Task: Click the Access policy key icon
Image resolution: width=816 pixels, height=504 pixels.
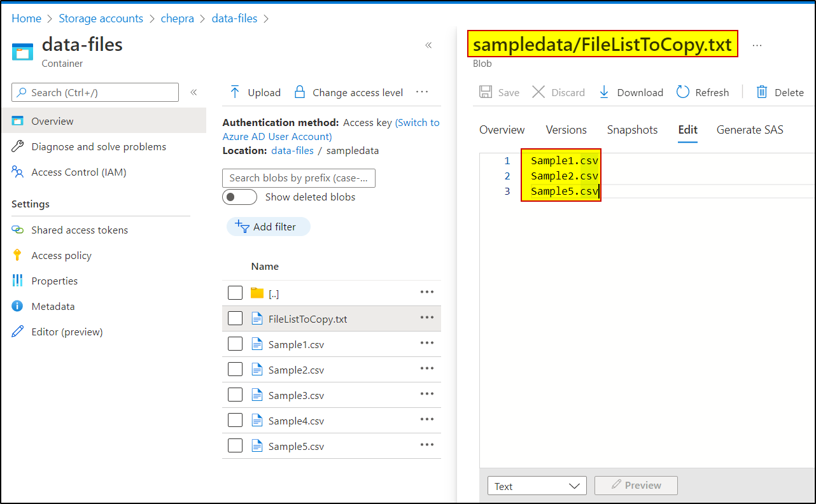Action: coord(18,255)
